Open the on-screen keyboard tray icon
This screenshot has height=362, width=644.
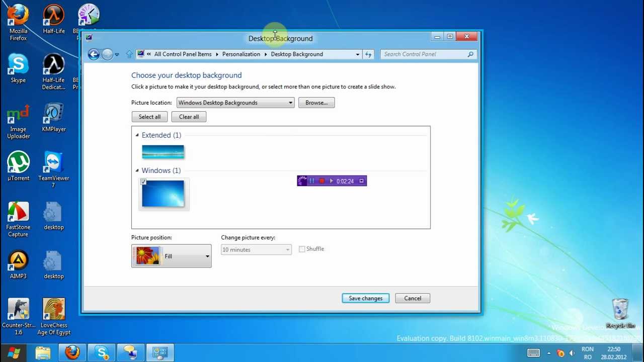coord(534,353)
